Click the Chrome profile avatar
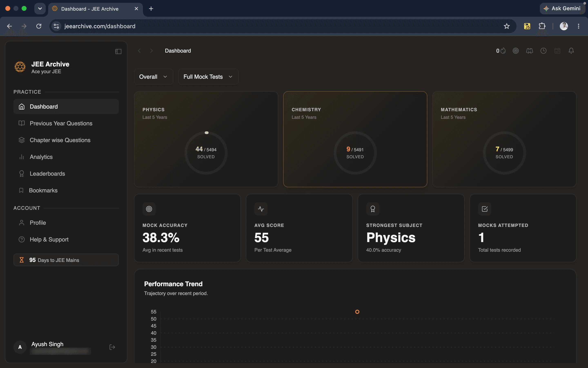The width and height of the screenshot is (588, 368). 564,26
